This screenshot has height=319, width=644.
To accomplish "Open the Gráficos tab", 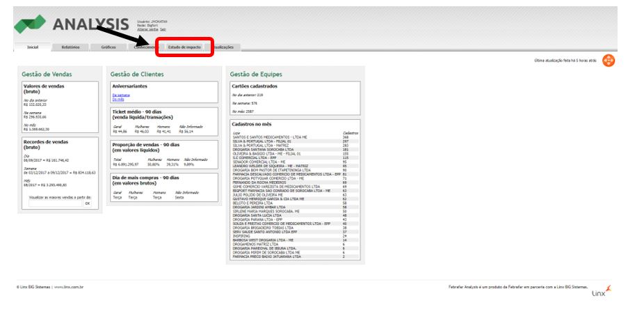I will pos(108,47).
